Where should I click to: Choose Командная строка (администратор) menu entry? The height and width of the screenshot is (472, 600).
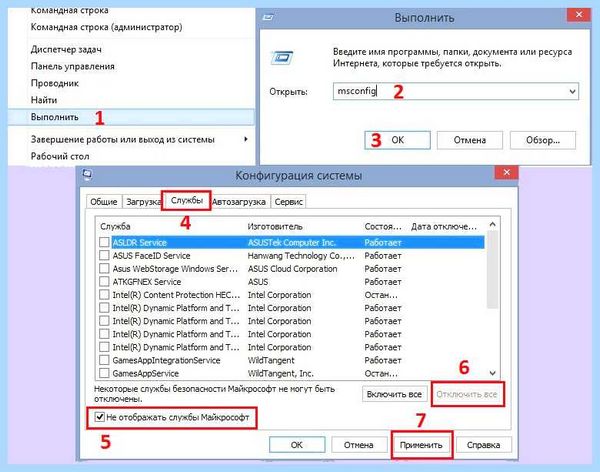click(106, 27)
